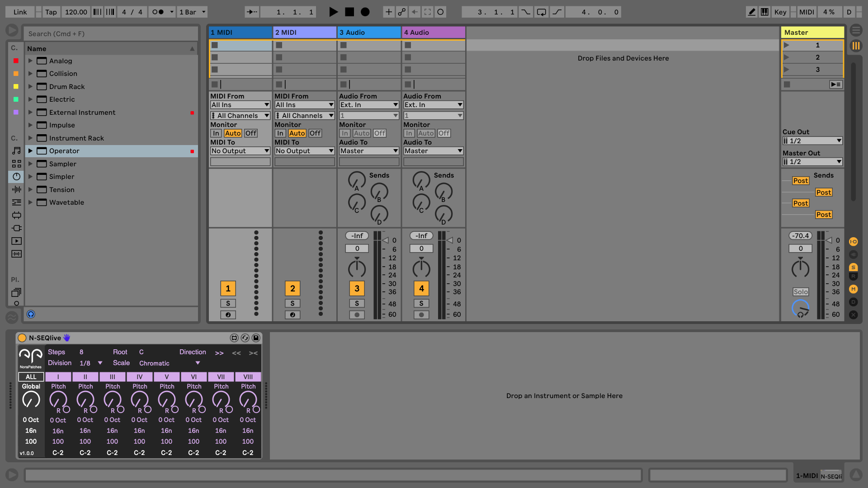
Task: Enable the computer MIDI keyboard icon
Action: pyautogui.click(x=764, y=12)
